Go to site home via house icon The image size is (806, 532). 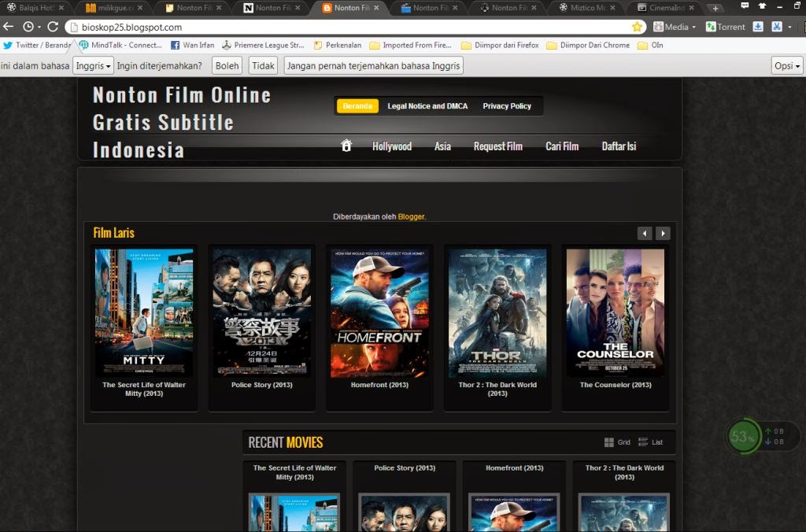pyautogui.click(x=346, y=146)
